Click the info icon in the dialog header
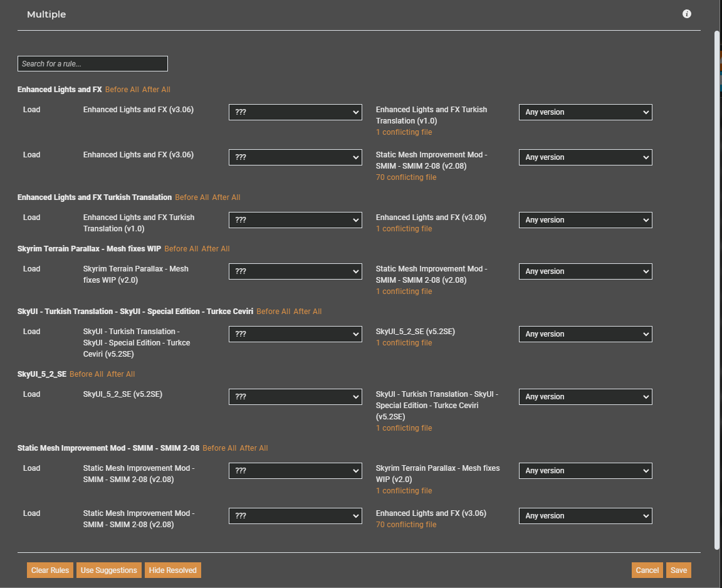 [687, 14]
